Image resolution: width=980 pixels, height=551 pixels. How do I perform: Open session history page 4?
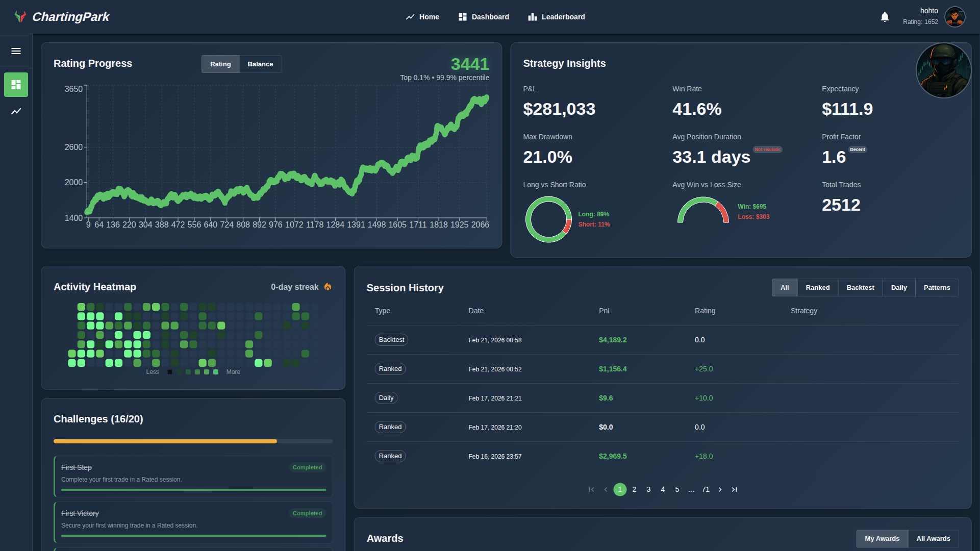(x=663, y=489)
